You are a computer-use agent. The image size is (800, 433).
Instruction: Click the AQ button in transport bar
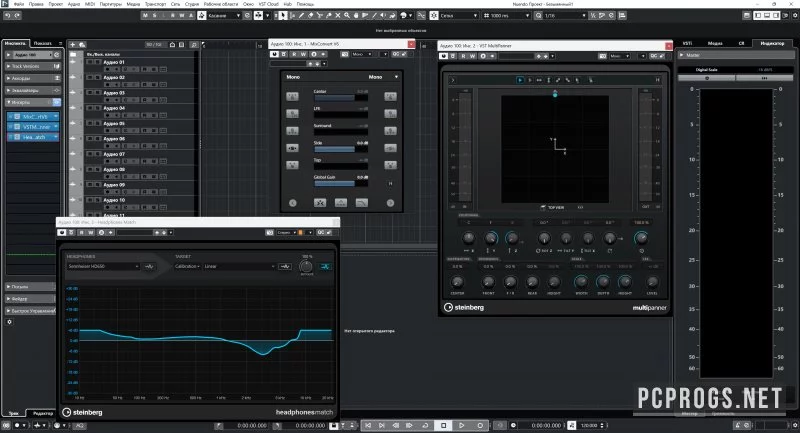click(79, 425)
